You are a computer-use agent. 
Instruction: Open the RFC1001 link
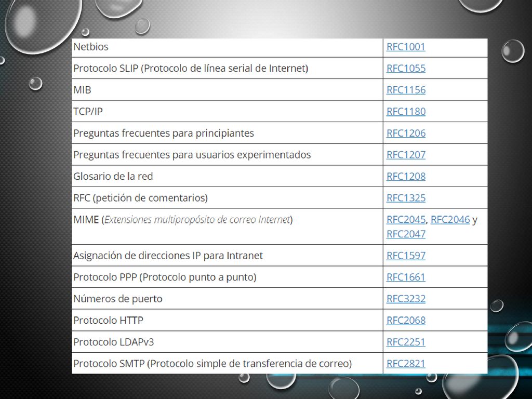point(406,47)
